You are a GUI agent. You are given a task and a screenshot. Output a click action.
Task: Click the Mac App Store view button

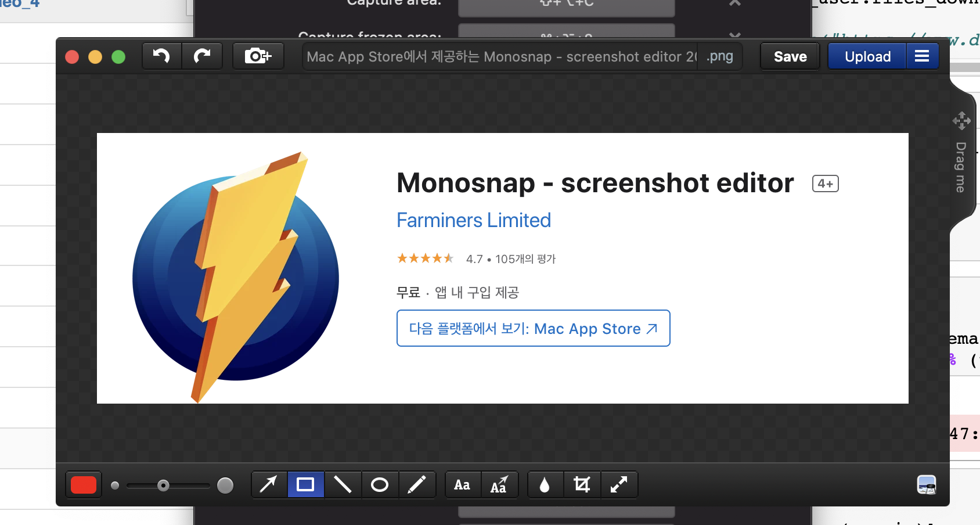tap(533, 328)
